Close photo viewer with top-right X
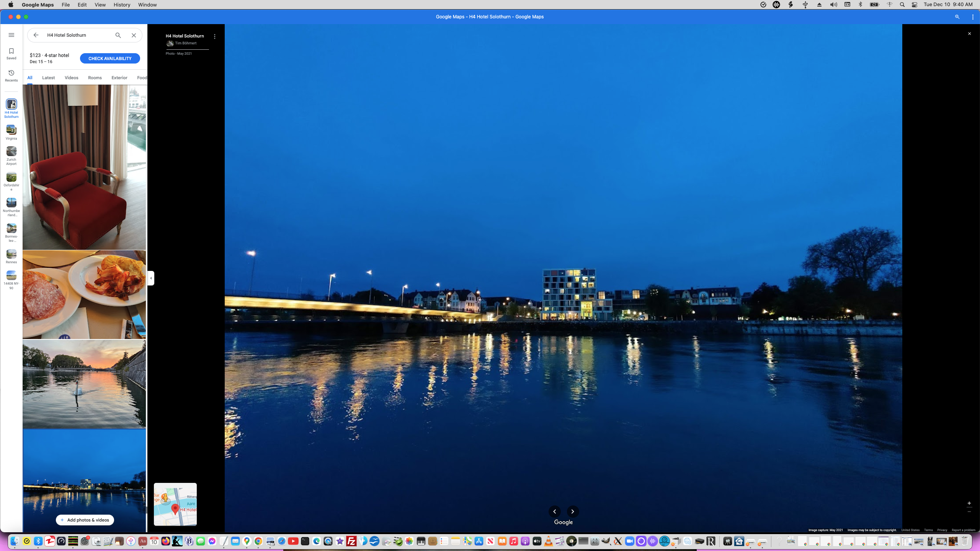This screenshot has width=980, height=551. click(x=969, y=34)
